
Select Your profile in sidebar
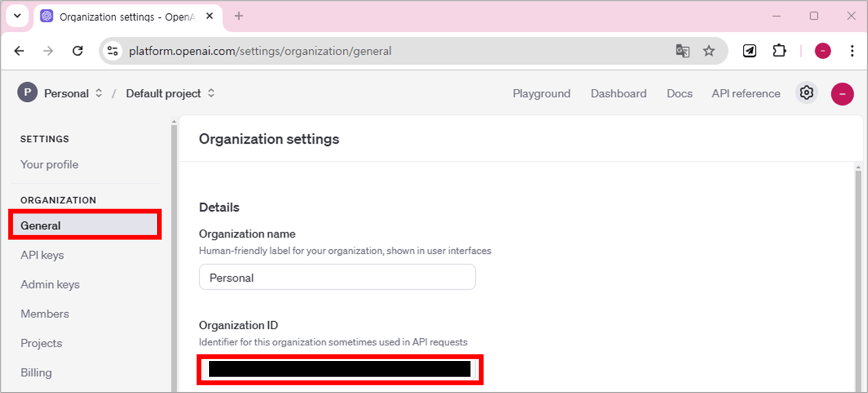[x=49, y=165]
